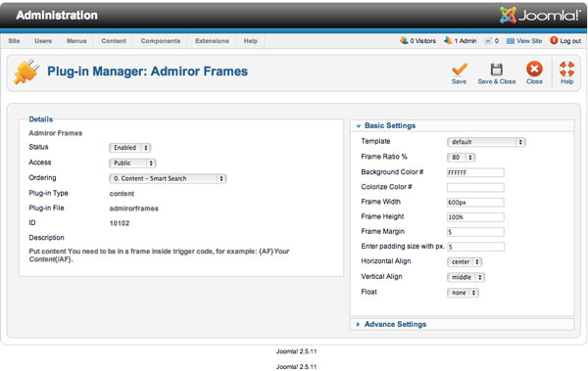
Task: Open the Users menu
Action: point(43,41)
